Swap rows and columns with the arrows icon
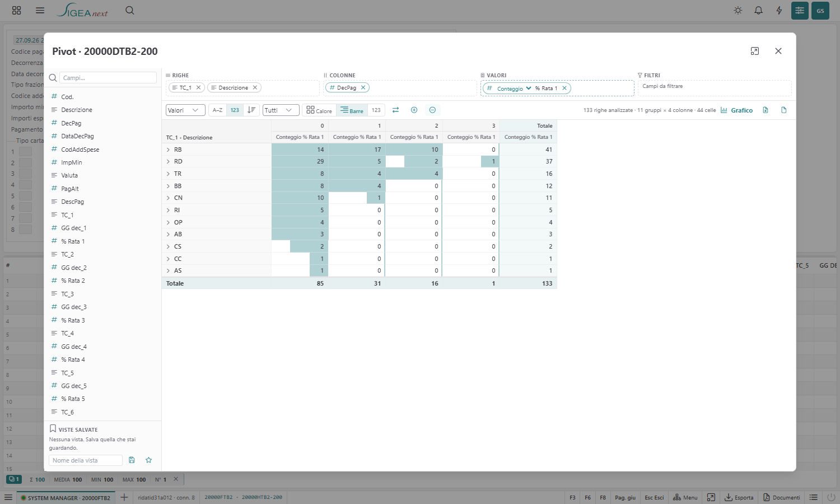Viewport: 840px width, 504px height. click(395, 110)
